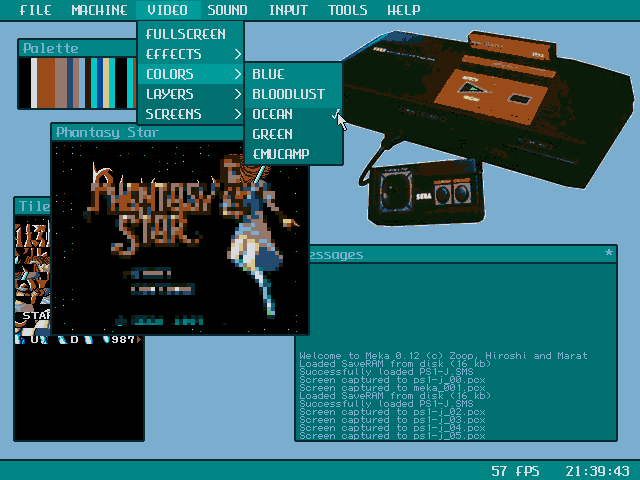Viewport: 640px width, 480px height.
Task: Click the 21:39:43 clock in status bar
Action: tap(597, 471)
